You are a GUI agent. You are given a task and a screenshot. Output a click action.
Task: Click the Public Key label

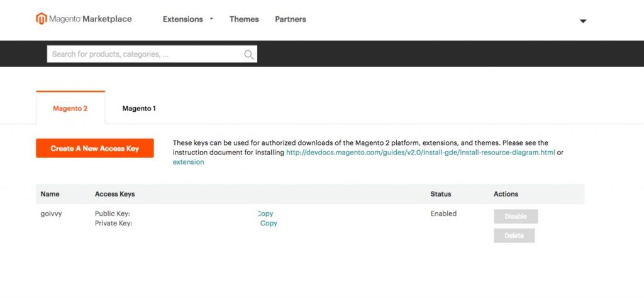(x=113, y=213)
